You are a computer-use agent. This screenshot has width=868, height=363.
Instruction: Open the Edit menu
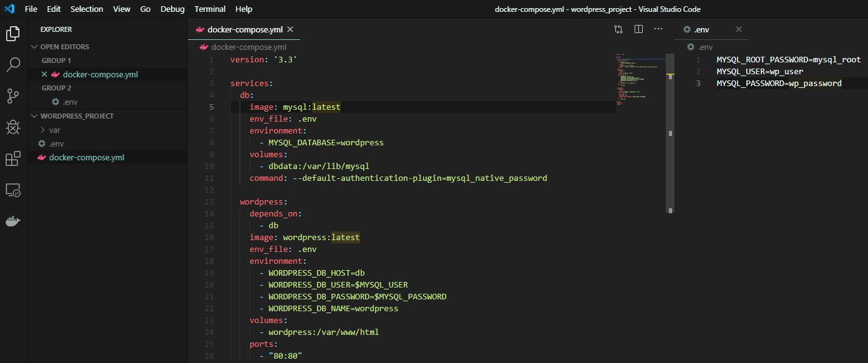54,9
